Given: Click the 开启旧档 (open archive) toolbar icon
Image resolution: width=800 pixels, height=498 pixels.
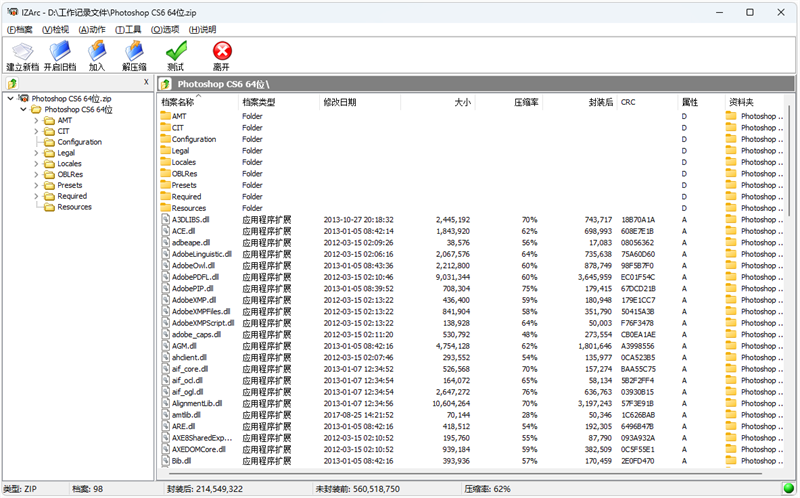Looking at the screenshot, I should point(60,51).
